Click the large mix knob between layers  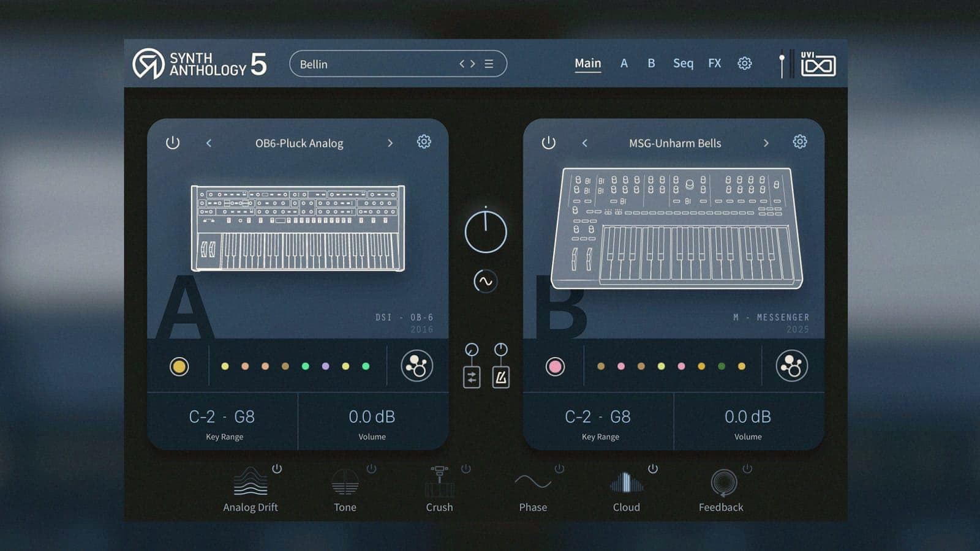point(486,231)
